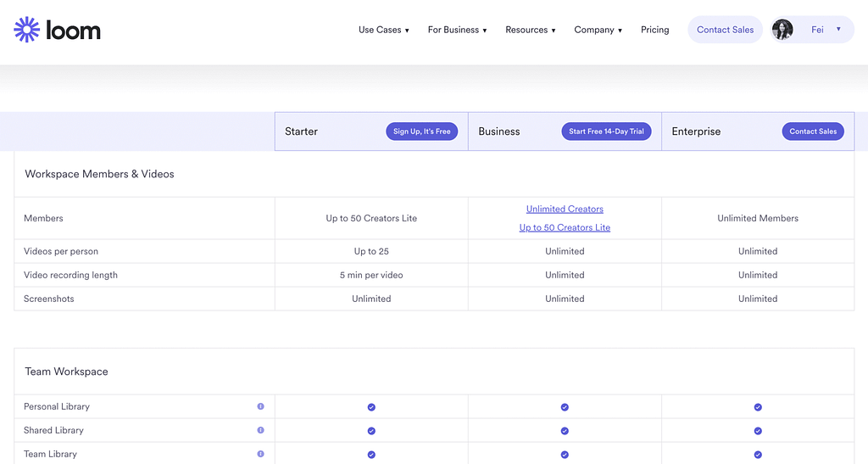868x464 pixels.
Task: Click Enterprise checkmark in Personal Library row
Action: [758, 407]
